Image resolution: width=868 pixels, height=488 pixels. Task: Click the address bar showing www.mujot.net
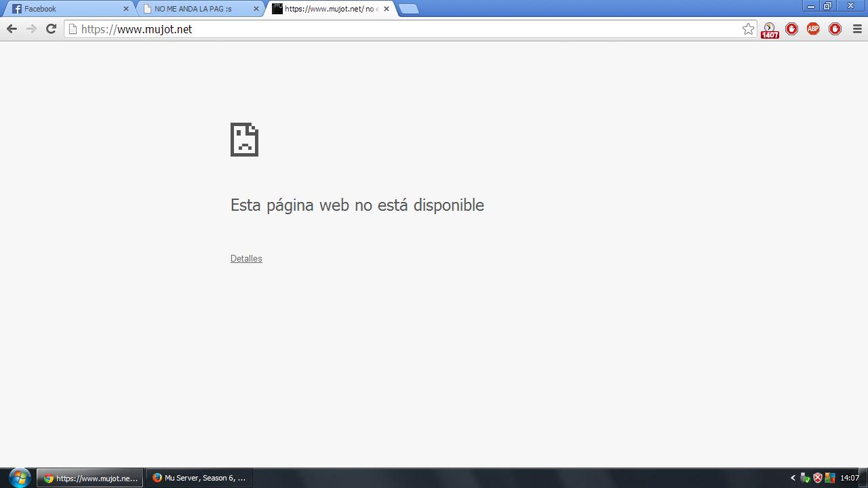coord(407,29)
